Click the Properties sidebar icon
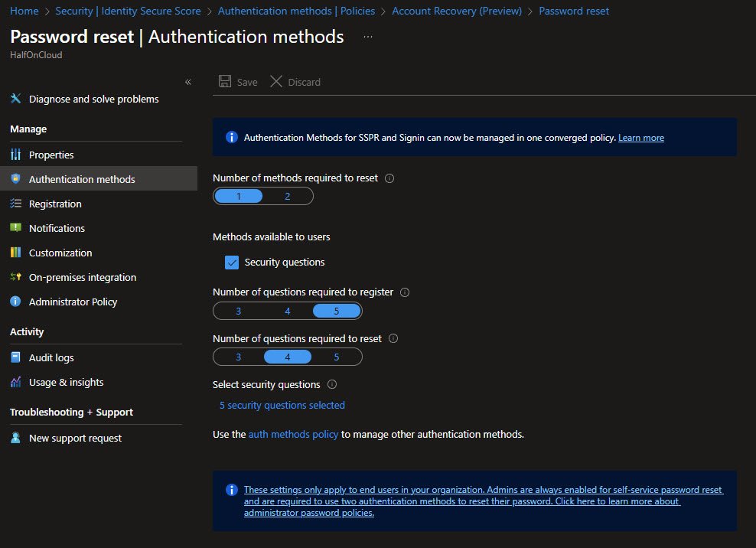This screenshot has width=756, height=548. [x=15, y=155]
